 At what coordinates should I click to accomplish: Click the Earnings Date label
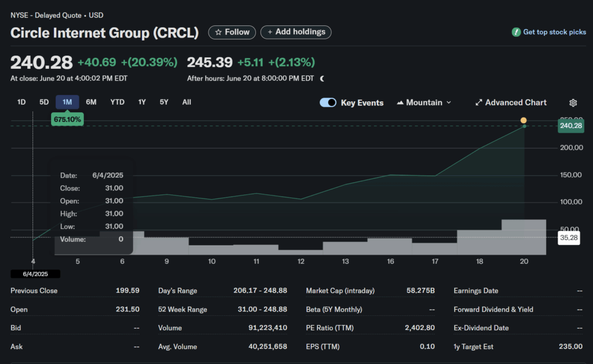pyautogui.click(x=476, y=291)
